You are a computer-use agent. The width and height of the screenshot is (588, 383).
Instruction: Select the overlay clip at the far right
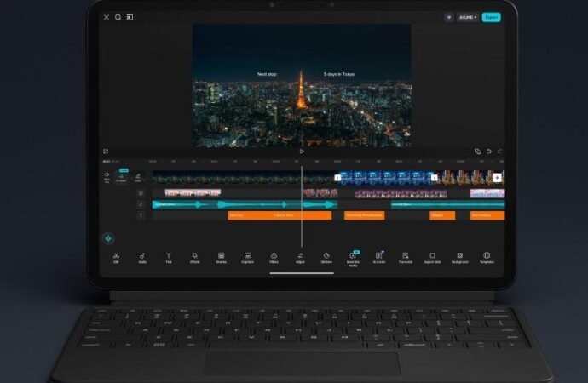pos(487,193)
